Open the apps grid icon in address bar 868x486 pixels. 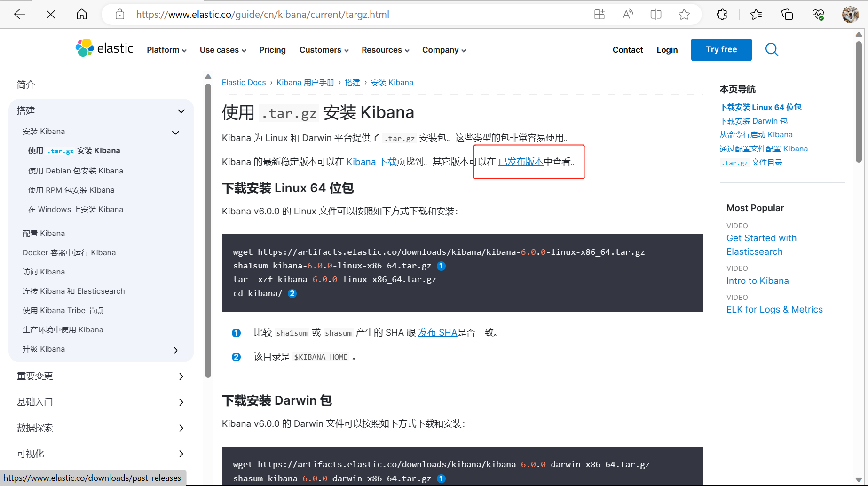(x=600, y=15)
